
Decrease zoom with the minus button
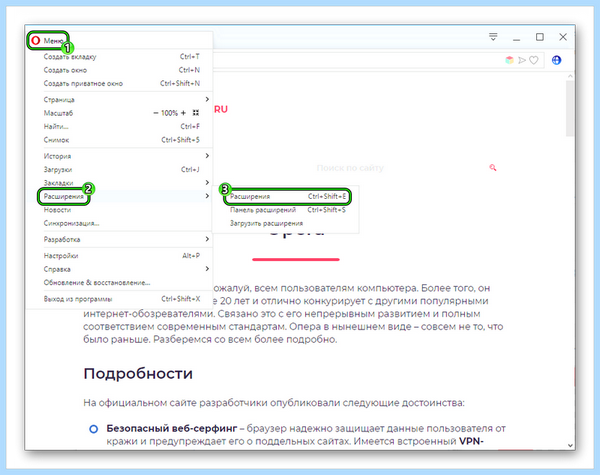pyautogui.click(x=156, y=113)
